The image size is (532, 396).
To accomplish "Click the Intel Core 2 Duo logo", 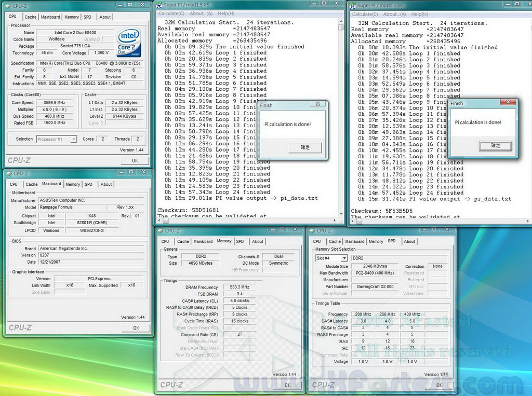I will click(129, 43).
